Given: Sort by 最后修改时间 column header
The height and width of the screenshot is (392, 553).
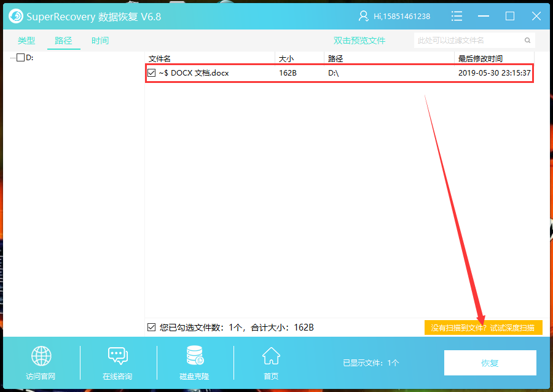Looking at the screenshot, I should [x=494, y=58].
